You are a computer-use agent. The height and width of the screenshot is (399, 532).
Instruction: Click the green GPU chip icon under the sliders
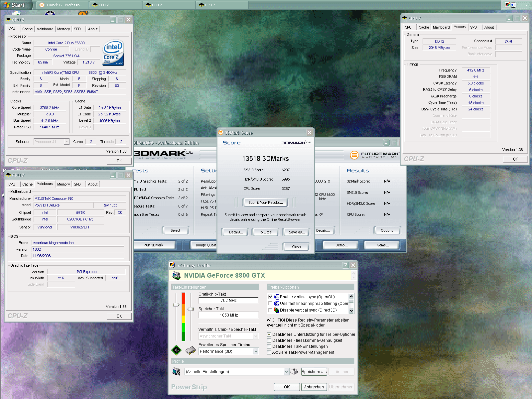tap(176, 350)
